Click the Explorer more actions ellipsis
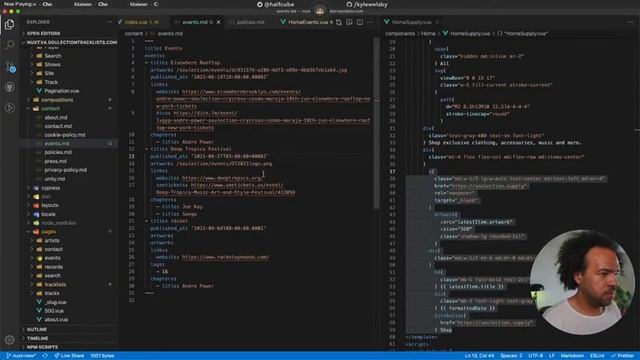Viewport: 640px width, 360px height. [109, 22]
